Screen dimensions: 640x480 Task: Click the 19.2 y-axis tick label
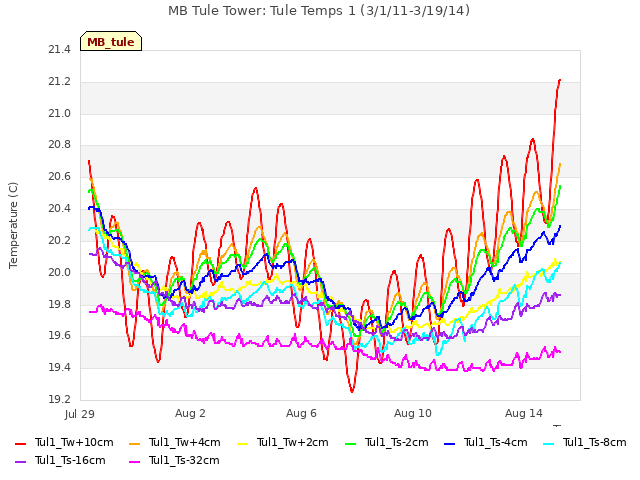59,399
